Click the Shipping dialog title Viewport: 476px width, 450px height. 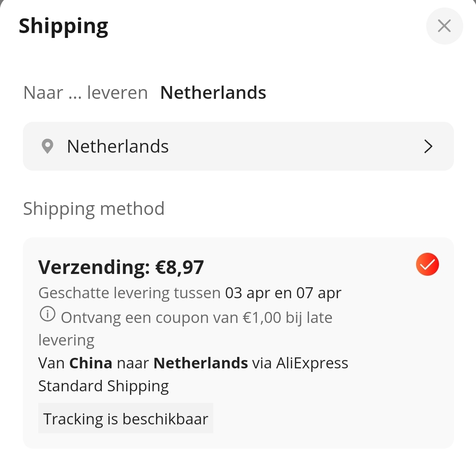63,26
